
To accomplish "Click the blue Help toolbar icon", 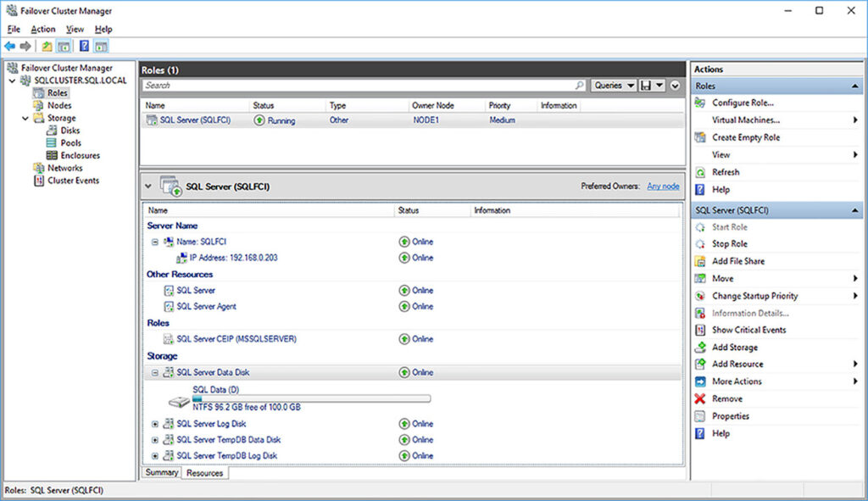I will (84, 47).
